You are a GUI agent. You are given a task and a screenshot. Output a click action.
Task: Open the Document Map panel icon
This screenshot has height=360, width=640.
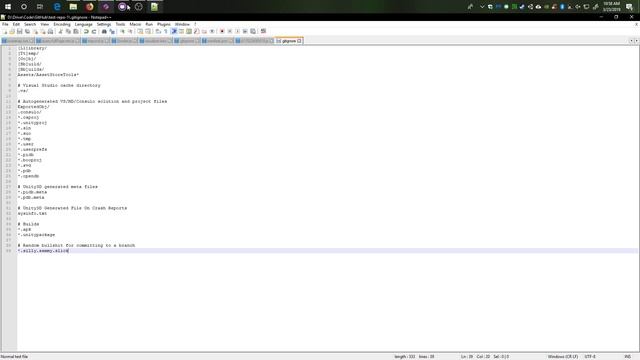(189, 31)
